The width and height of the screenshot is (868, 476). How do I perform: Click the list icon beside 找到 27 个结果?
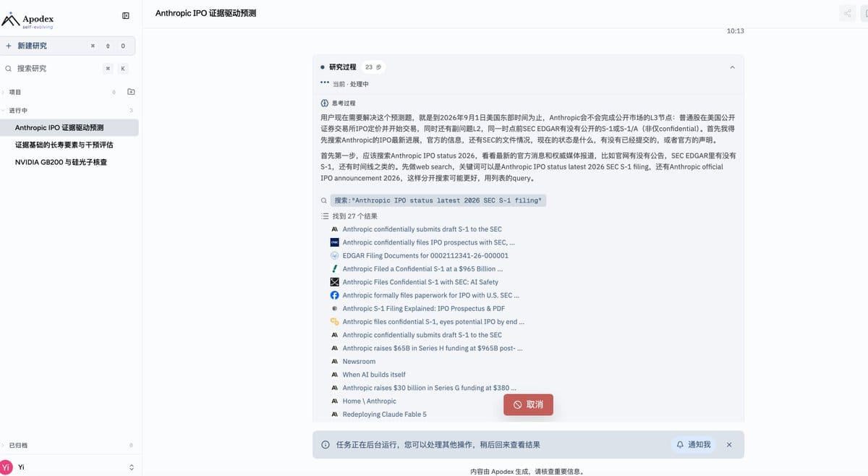coord(325,216)
